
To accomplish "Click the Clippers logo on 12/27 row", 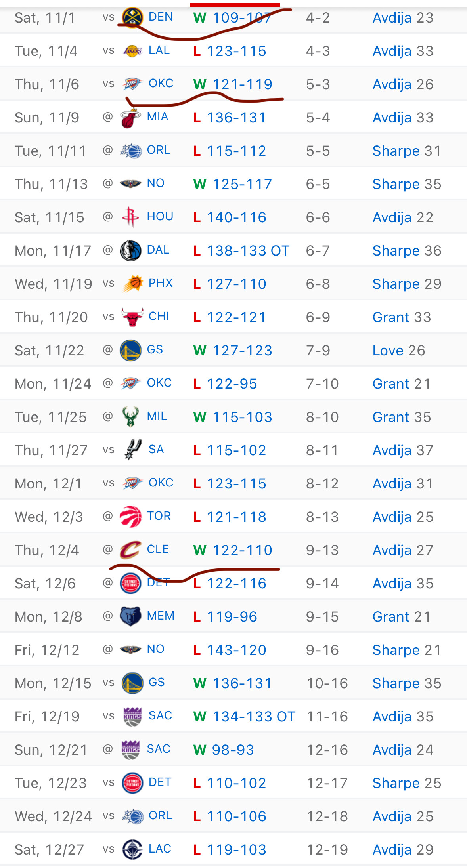I will [132, 849].
